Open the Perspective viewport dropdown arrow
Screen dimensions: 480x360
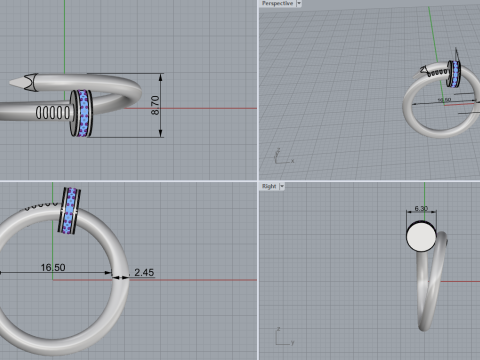tap(299, 3)
